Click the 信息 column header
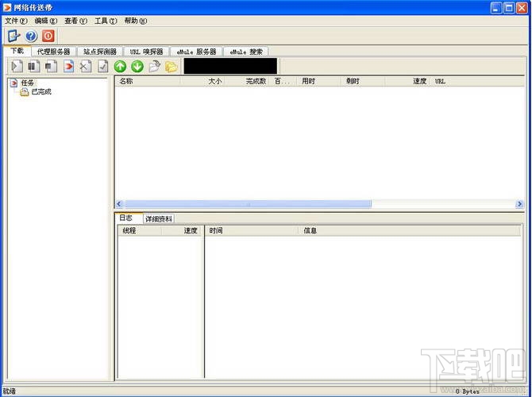 pos(409,231)
